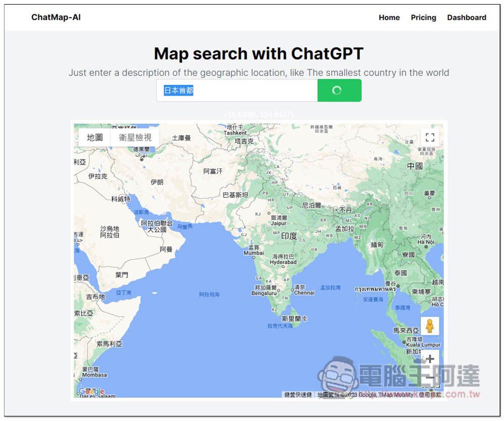Click the 中國 label on the map

pyautogui.click(x=415, y=166)
